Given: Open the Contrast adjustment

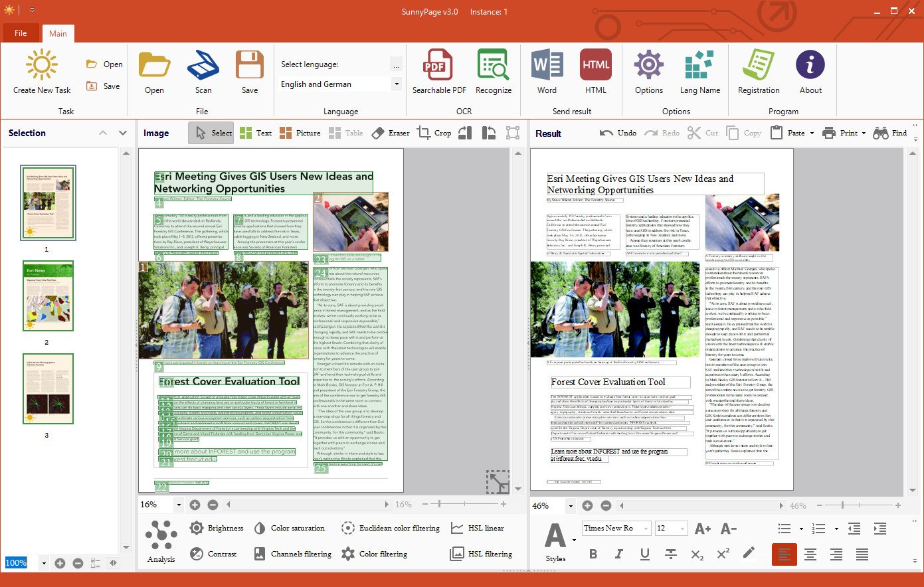Looking at the screenshot, I should [213, 554].
